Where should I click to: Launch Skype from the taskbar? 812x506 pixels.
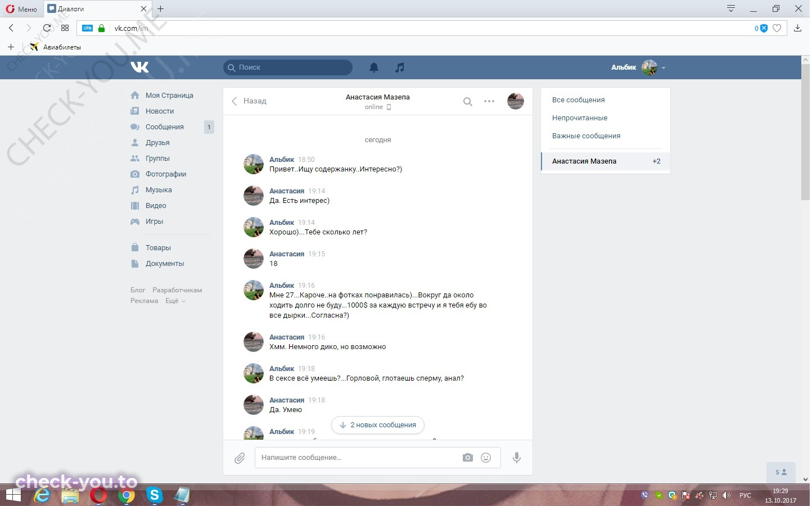[x=154, y=495]
